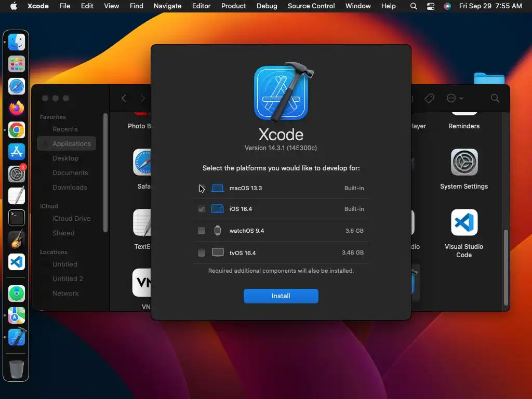Screen dimensions: 532x399
Task: Select Desktop in Finder sidebar
Action: [65, 158]
